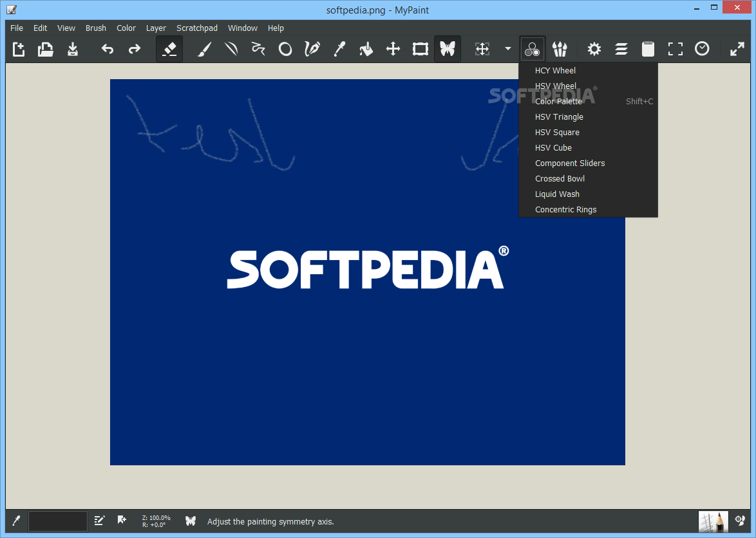Choose HSV Triangle color chooser
Viewport: 756px width, 538px height.
(x=588, y=116)
